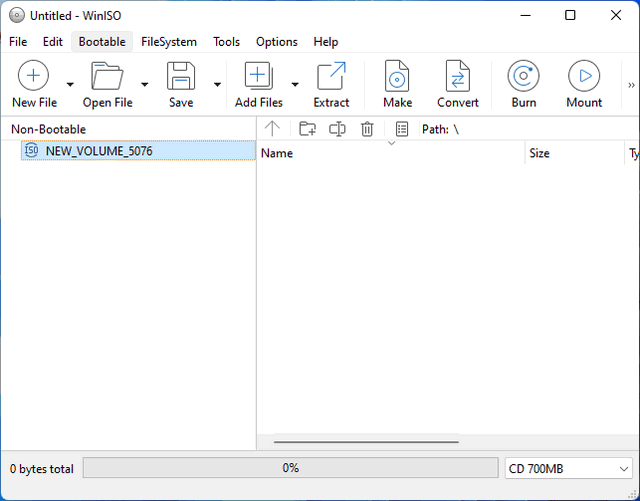This screenshot has width=640, height=501.
Task: Expand the Save dropdown arrow
Action: (x=217, y=85)
